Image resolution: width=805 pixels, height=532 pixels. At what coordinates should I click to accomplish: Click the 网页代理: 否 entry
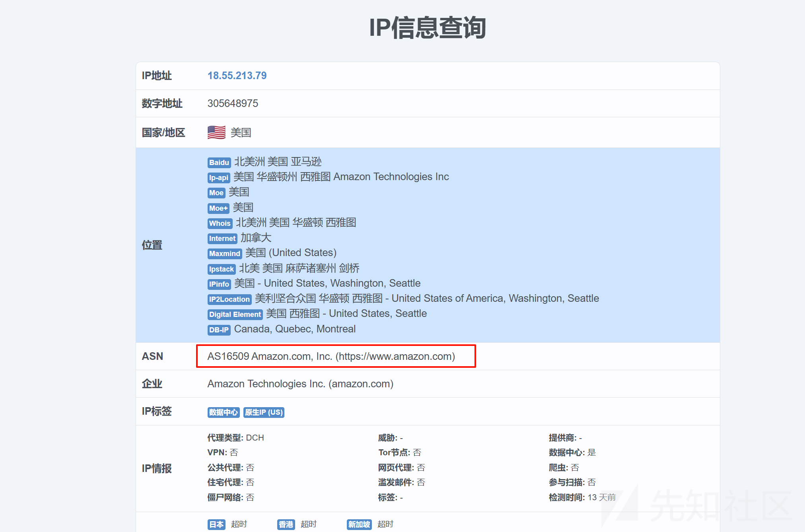tap(402, 468)
